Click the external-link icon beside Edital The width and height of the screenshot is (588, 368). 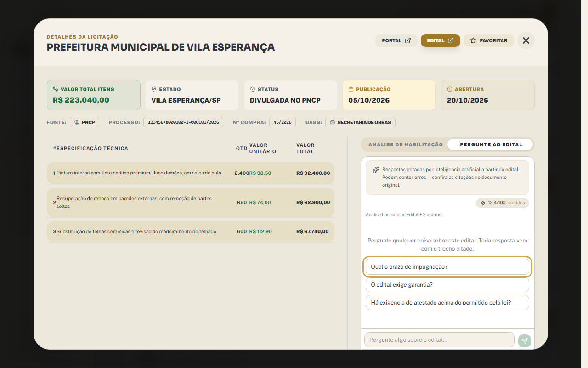pyautogui.click(x=451, y=40)
